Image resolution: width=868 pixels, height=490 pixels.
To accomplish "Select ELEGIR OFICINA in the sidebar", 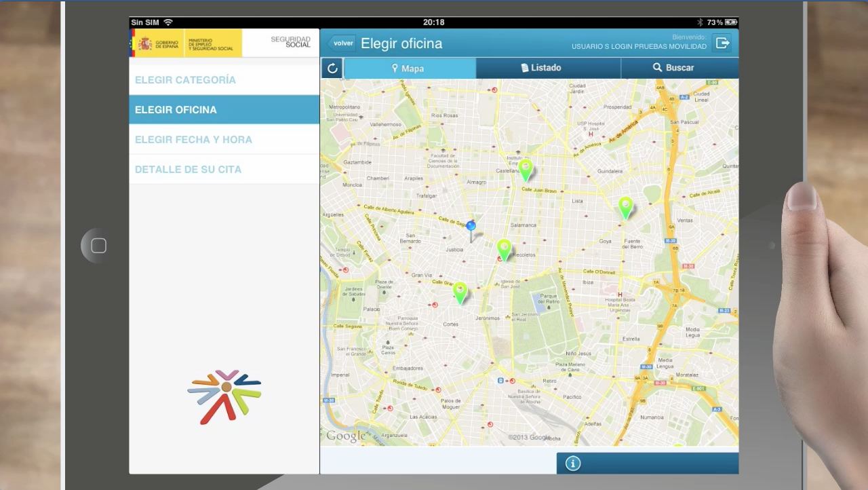I will (224, 110).
